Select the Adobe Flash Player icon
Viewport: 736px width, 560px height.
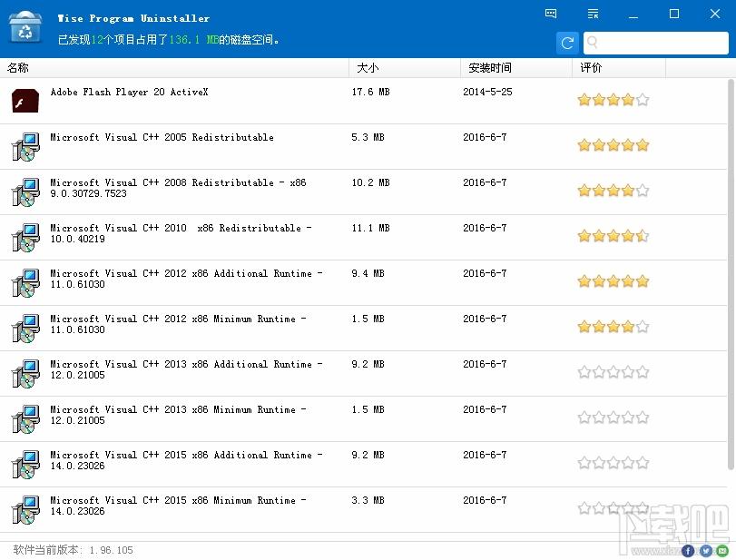tap(25, 101)
